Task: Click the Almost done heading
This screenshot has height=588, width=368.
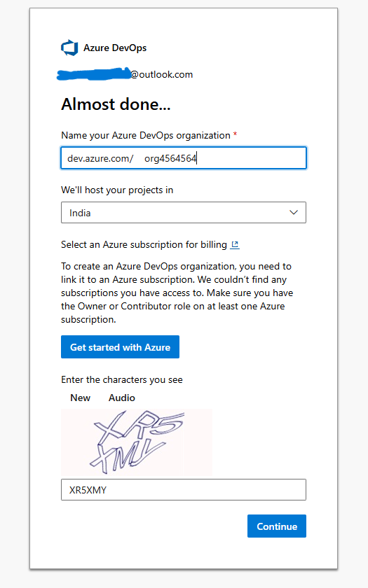Action: (x=116, y=104)
